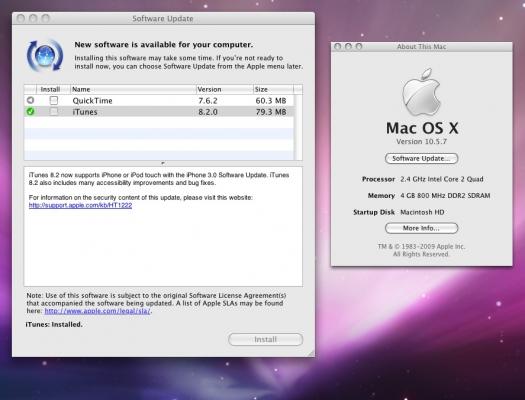Sort updates by the Size column header
Viewport: 525px width, 400px height.
coord(273,89)
